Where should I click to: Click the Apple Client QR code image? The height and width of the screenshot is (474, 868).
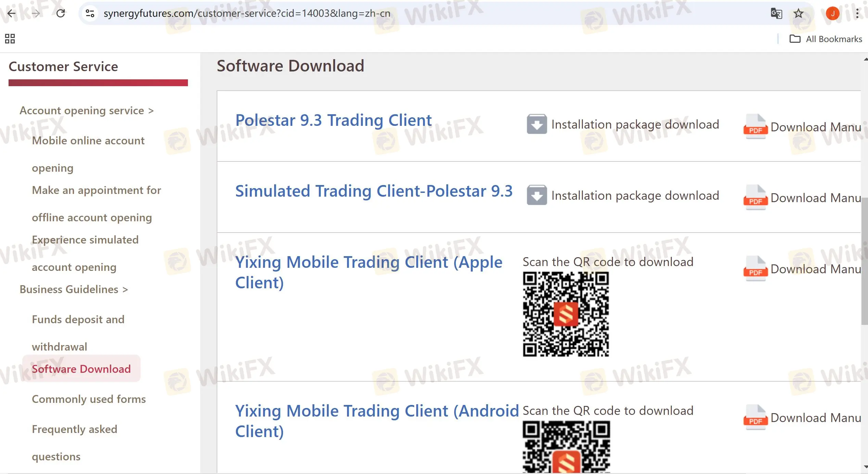click(x=566, y=314)
